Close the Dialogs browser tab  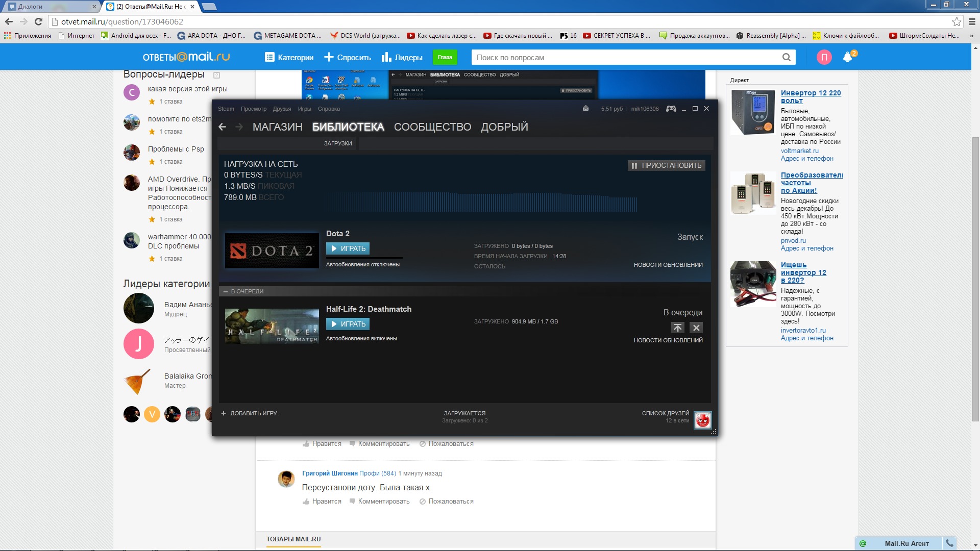tap(94, 7)
